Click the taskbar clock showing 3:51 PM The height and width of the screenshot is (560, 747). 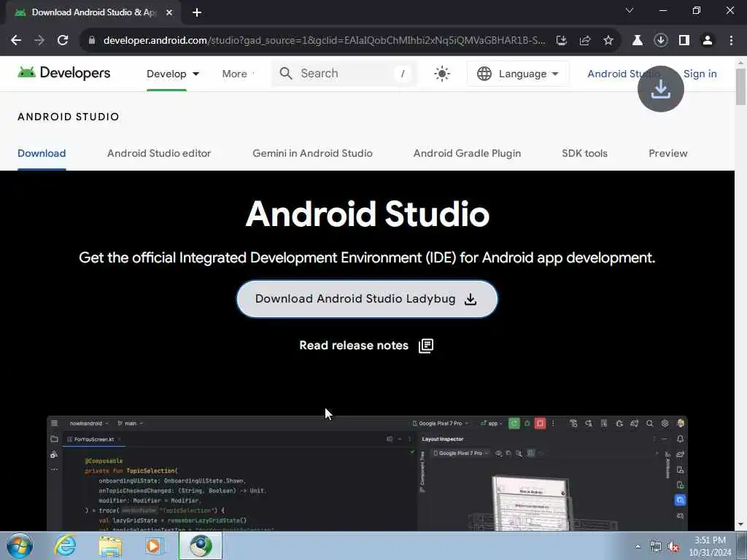pos(710,546)
